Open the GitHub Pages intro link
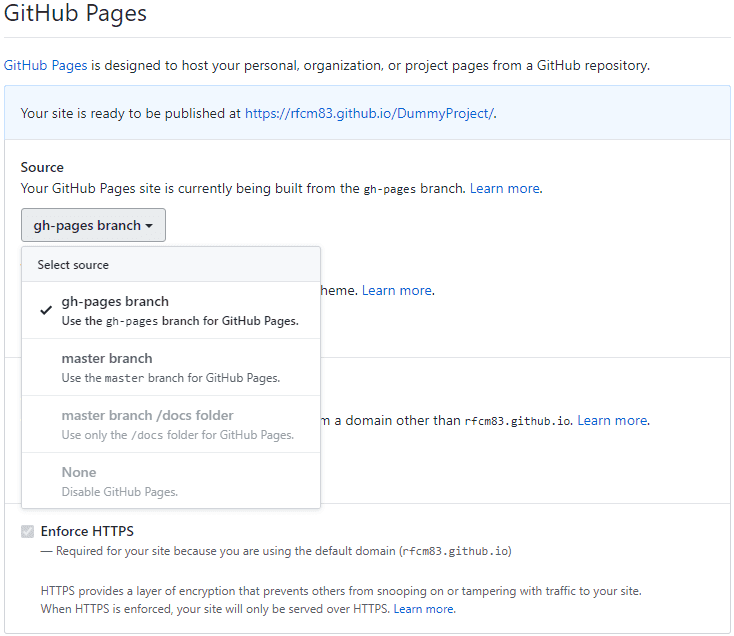The image size is (734, 636). pos(45,65)
